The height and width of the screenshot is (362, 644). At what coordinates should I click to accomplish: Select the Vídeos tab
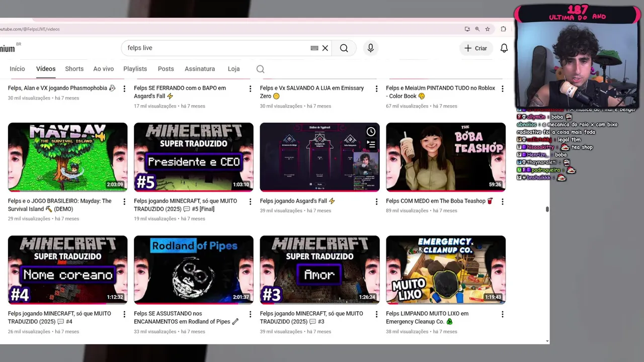(46, 69)
